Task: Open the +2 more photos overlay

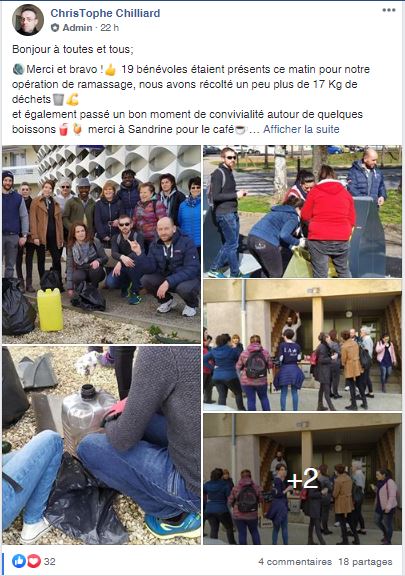Action: tap(302, 479)
